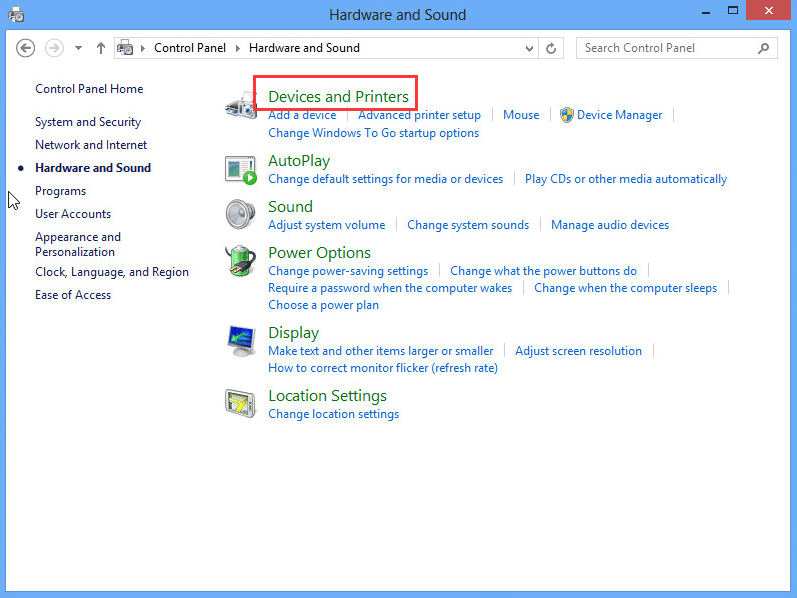Click the AutoPlay category icon
Viewport: 797px width, 598px height.
click(241, 169)
